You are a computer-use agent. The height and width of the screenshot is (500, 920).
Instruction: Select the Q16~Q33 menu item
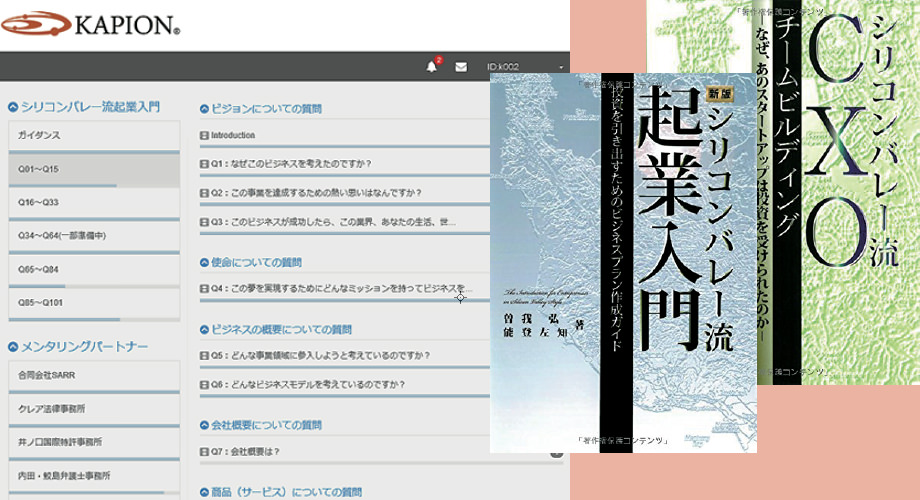tap(94, 202)
